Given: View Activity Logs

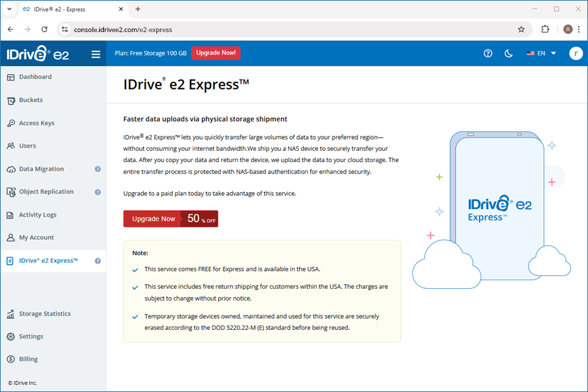Looking at the screenshot, I should pyautogui.click(x=54, y=215).
